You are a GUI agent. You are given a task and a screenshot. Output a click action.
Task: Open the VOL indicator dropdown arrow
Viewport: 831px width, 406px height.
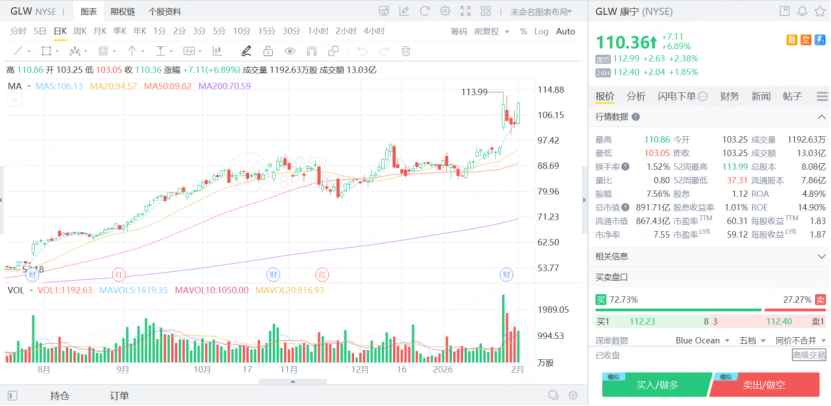click(x=31, y=290)
